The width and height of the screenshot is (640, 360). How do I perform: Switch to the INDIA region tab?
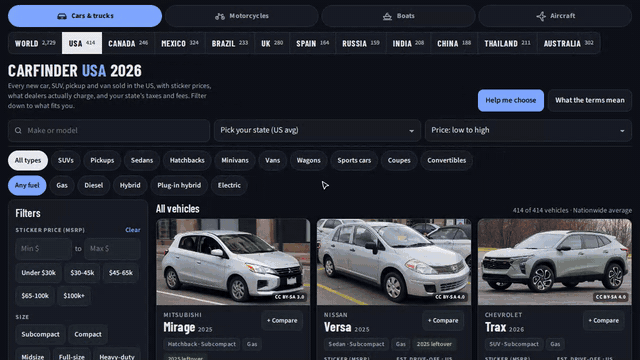click(x=408, y=43)
